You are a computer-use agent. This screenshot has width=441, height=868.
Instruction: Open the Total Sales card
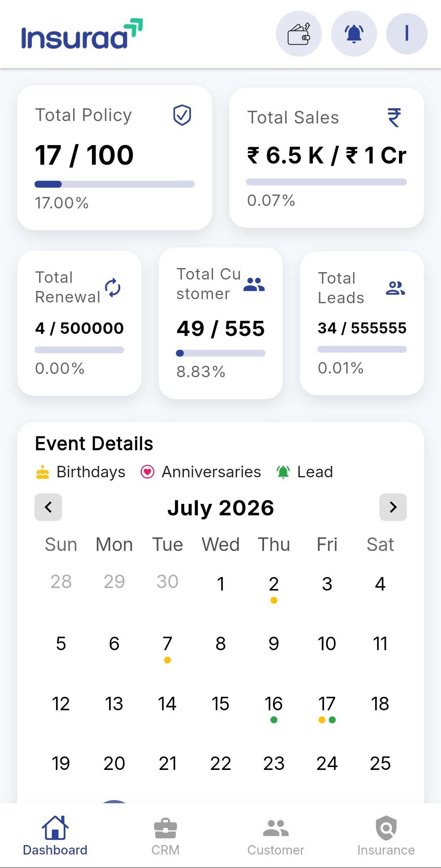pyautogui.click(x=327, y=158)
